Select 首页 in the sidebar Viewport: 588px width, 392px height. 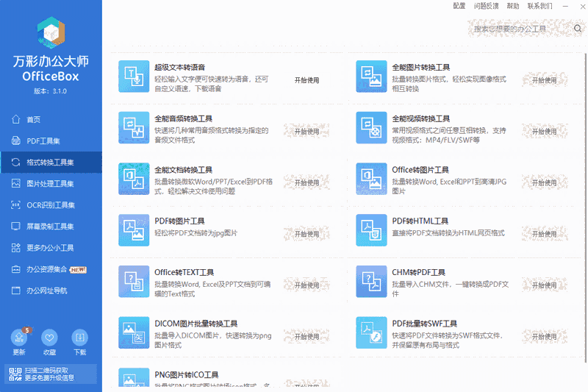(51, 119)
